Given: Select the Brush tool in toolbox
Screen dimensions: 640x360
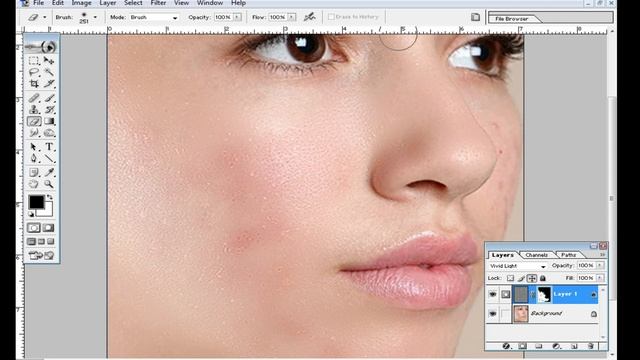Looking at the screenshot, I should click(x=49, y=98).
